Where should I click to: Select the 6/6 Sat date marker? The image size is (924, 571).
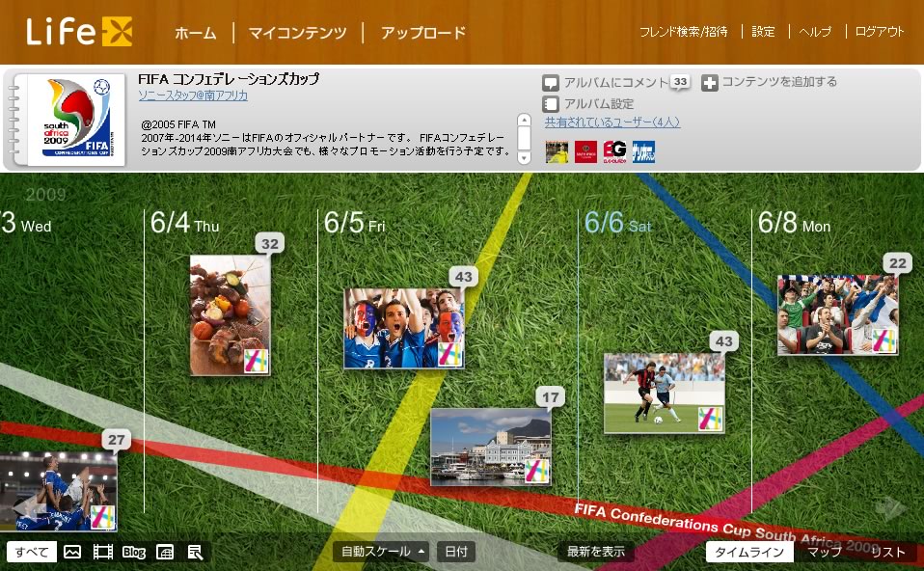617,224
